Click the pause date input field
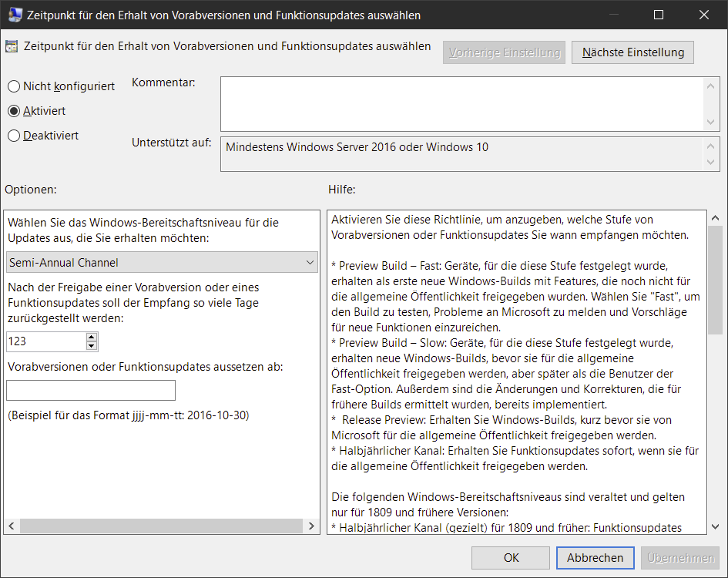 [x=91, y=390]
